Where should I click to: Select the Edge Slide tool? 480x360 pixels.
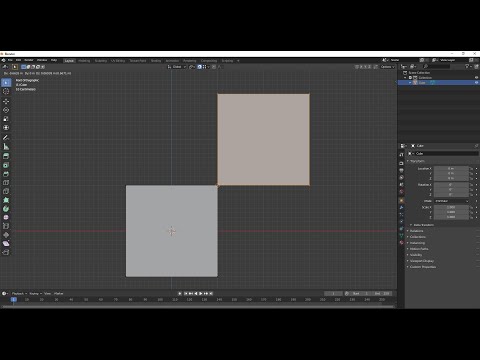pos(6,226)
